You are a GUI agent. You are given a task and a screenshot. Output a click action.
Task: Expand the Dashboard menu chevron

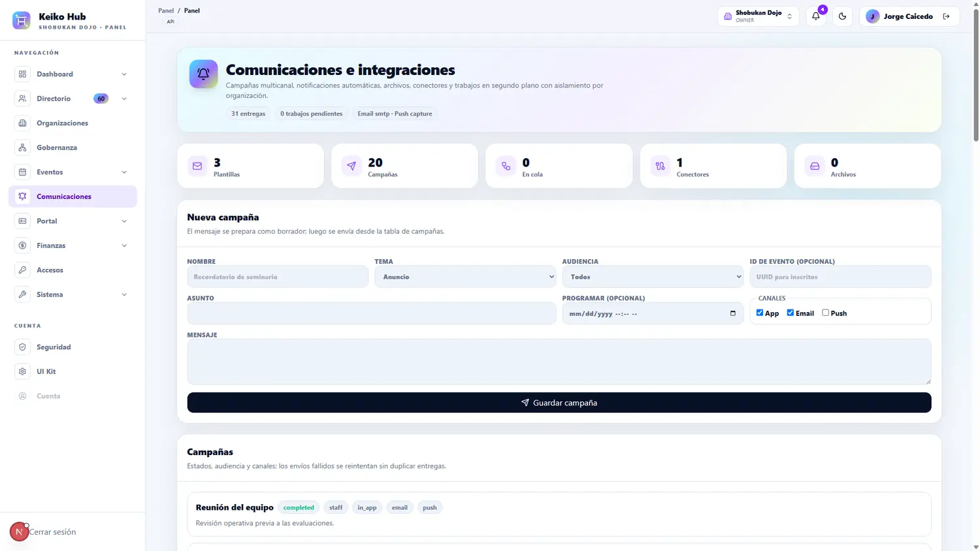click(x=124, y=74)
